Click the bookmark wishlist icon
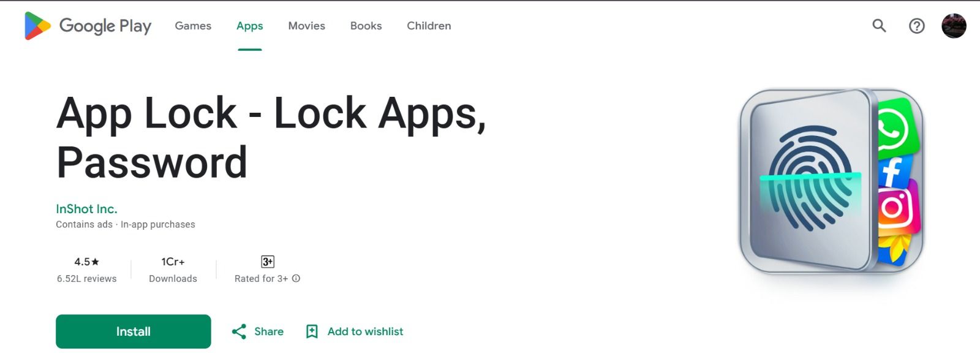The width and height of the screenshot is (980, 359). 312,331
